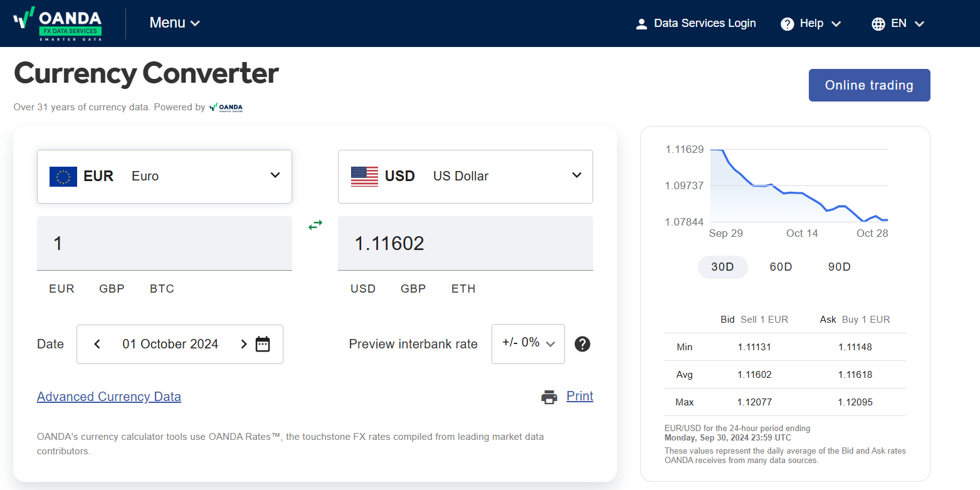This screenshot has width=980, height=490.
Task: Click the Online trading button
Action: pyautogui.click(x=869, y=85)
